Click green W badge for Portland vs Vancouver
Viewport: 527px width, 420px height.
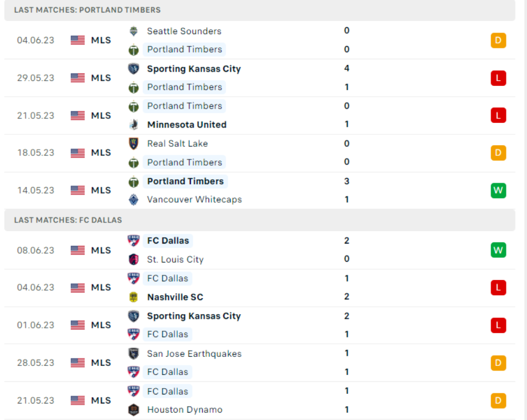(498, 190)
